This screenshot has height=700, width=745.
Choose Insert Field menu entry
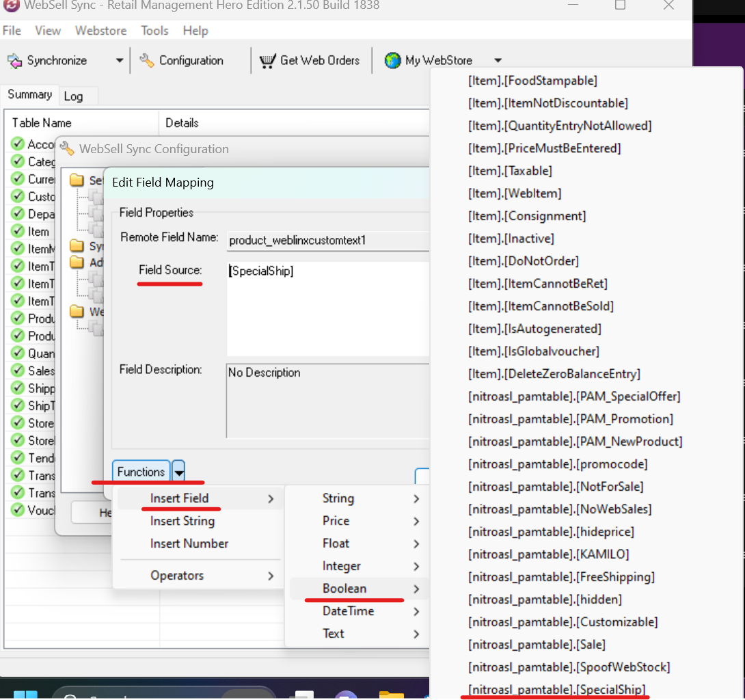coord(200,498)
